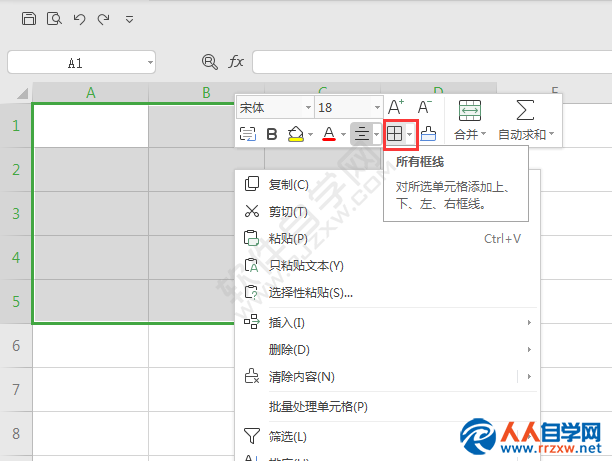Viewport: 612px width, 461px height.
Task: Select column A header
Action: point(91,93)
